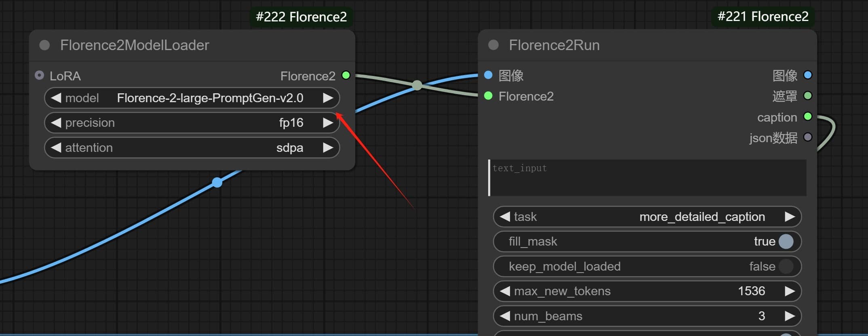This screenshot has width=868, height=336.
Task: Click the 图像 output socket on Florence2Run
Action: coord(808,75)
